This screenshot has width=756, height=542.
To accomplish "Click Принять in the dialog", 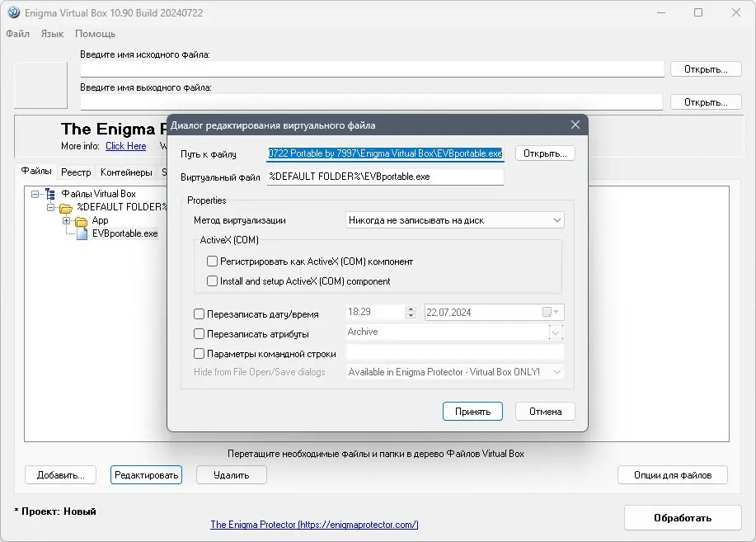I will (x=472, y=411).
